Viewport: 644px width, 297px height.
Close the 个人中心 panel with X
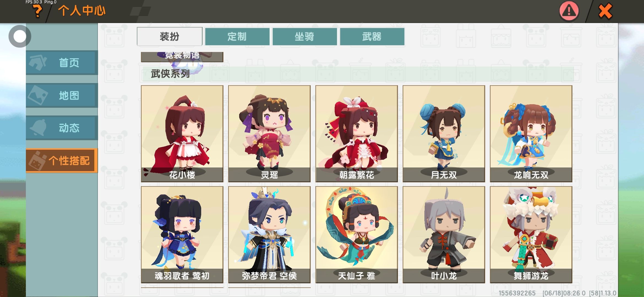[x=605, y=11]
